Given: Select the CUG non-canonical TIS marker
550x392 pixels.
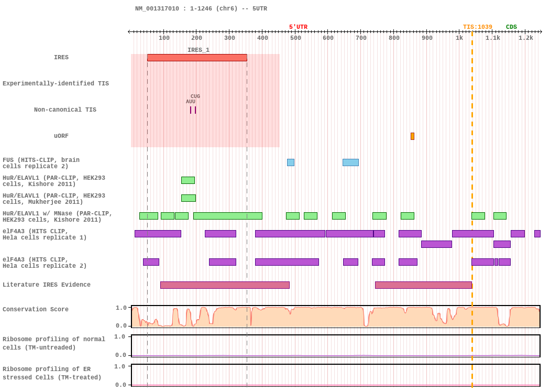Looking at the screenshot, I should [x=195, y=110].
